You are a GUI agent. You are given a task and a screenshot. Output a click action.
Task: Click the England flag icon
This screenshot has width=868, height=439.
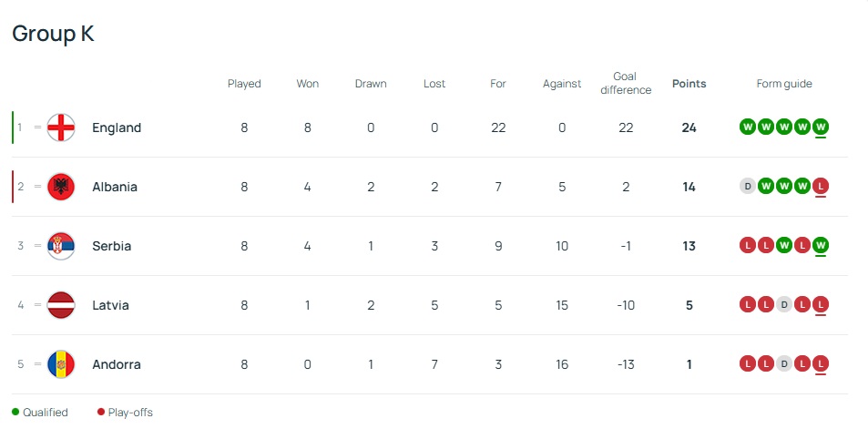coord(61,128)
